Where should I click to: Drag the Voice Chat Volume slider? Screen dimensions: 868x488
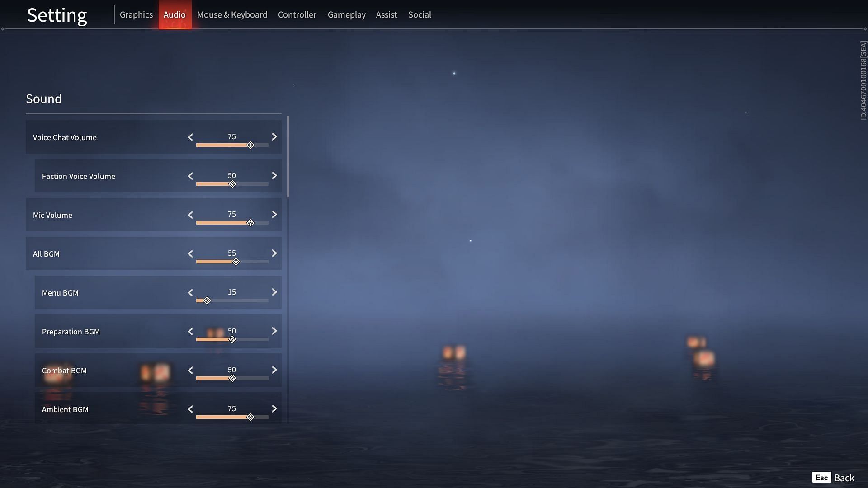250,145
